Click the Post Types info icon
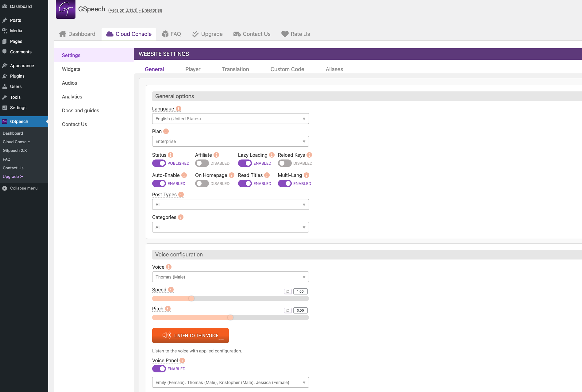582x392 pixels. click(181, 194)
